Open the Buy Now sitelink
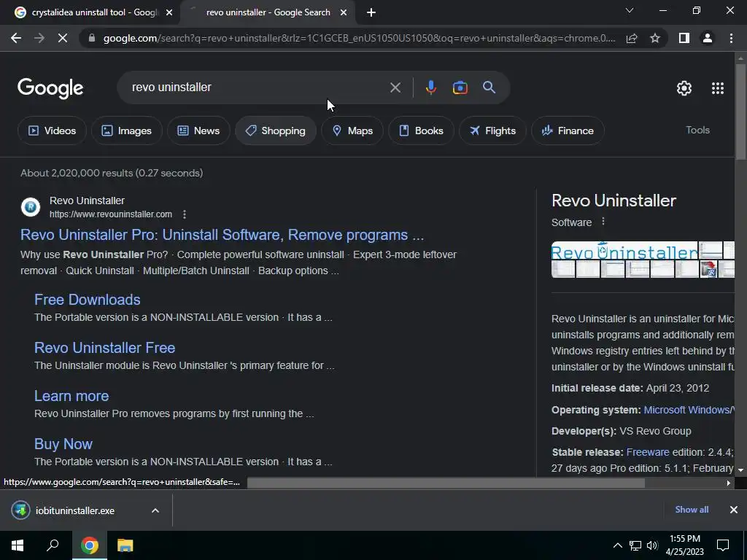Image resolution: width=747 pixels, height=560 pixels. [x=63, y=444]
